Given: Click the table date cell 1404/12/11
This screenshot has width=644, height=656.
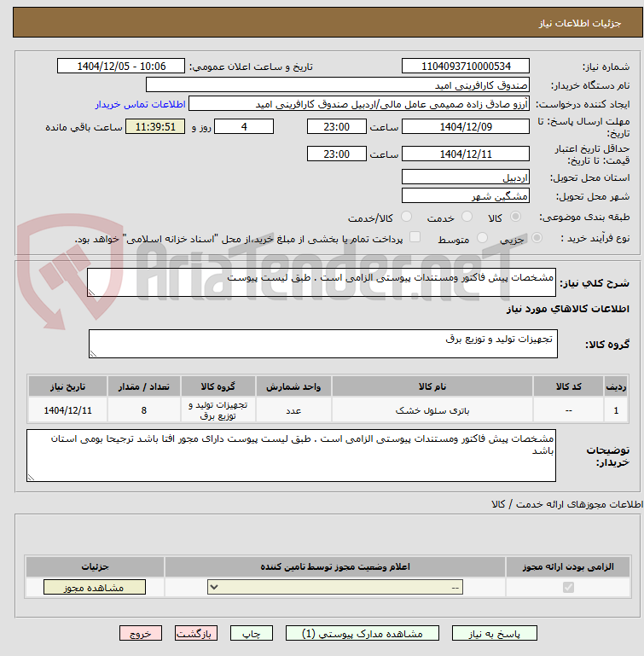Looking at the screenshot, I should [x=67, y=410].
